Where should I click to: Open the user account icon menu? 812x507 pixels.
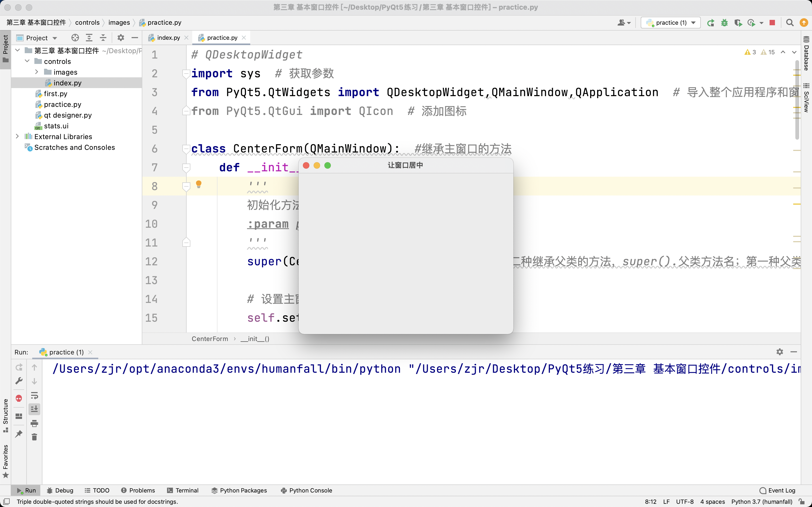624,23
